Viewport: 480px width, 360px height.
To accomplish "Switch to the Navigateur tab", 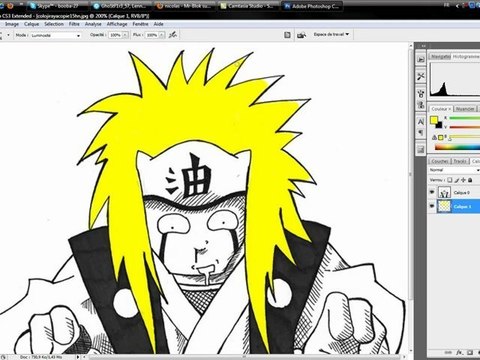I will click(x=440, y=57).
